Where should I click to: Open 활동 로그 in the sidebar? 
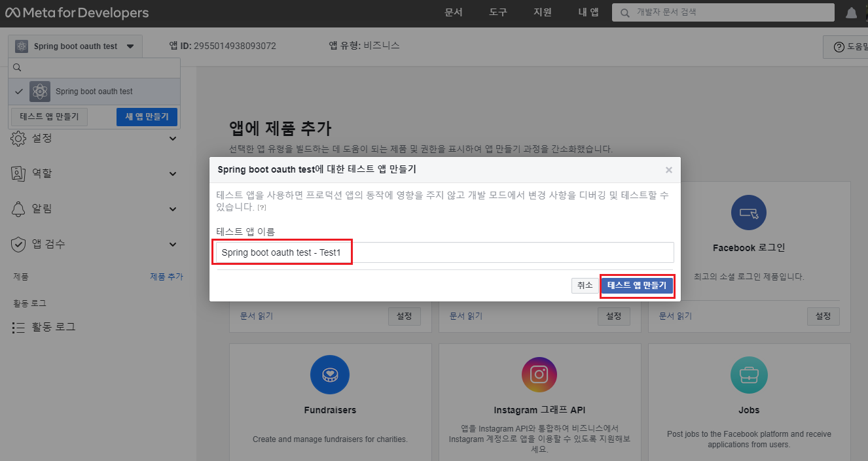[x=54, y=327]
